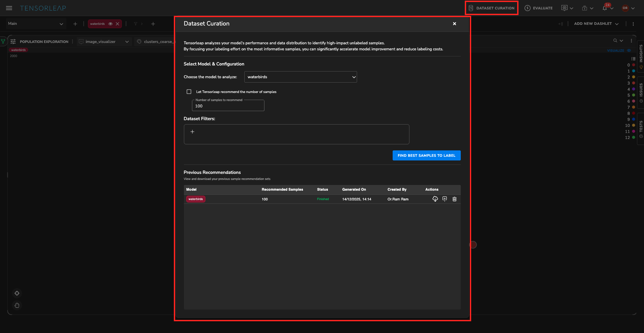Add a dataset filter with plus icon
Screen dimensions: 644x333
pos(192,132)
